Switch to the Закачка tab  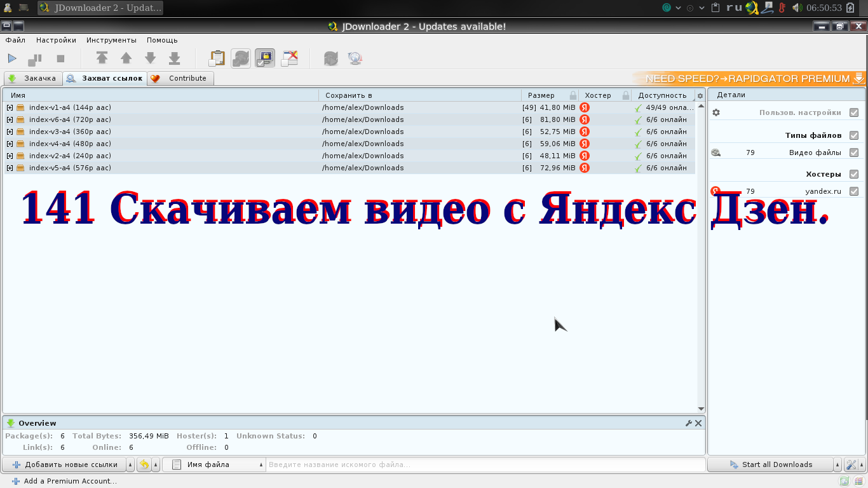[x=33, y=79]
